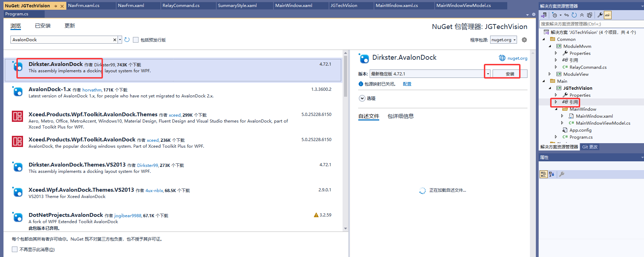644x257 pixels.
Task: Open search history dropdown for AvalonDock box
Action: point(120,40)
